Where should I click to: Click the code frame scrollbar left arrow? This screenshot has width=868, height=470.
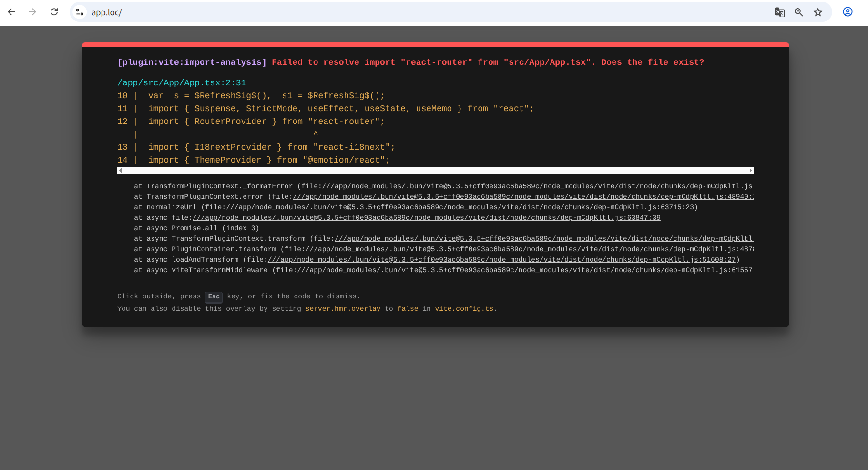[x=121, y=171]
